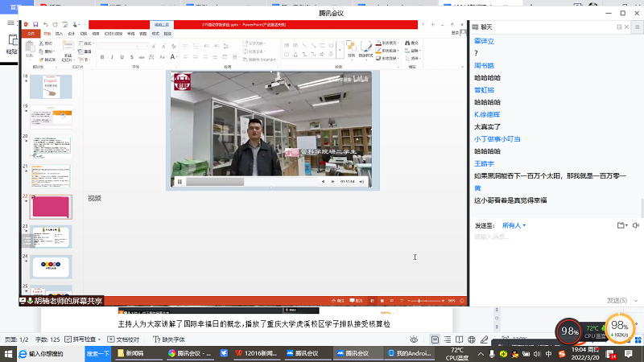Open the chat panel menu icon
This screenshot has height=362, width=644.
(x=637, y=27)
